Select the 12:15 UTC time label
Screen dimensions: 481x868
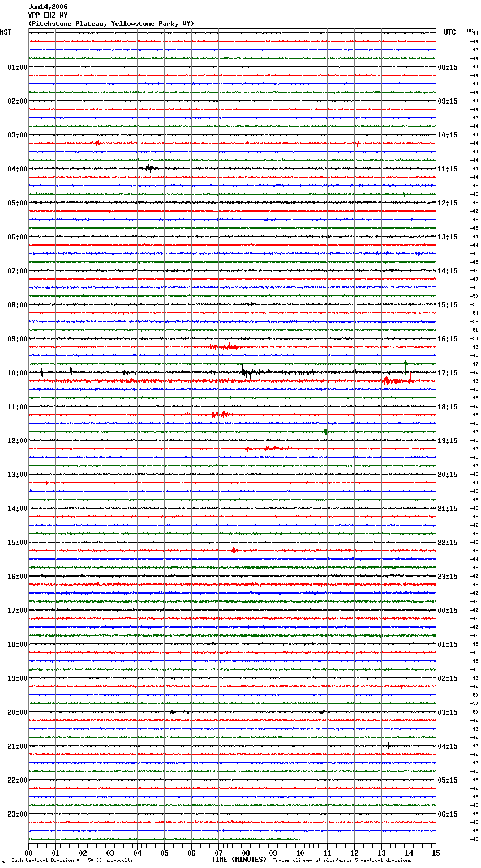[448, 203]
